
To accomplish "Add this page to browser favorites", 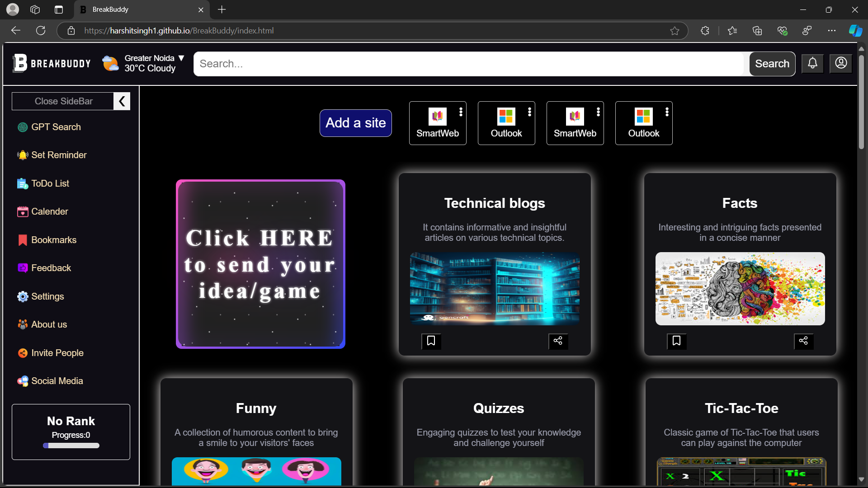I will tap(675, 31).
